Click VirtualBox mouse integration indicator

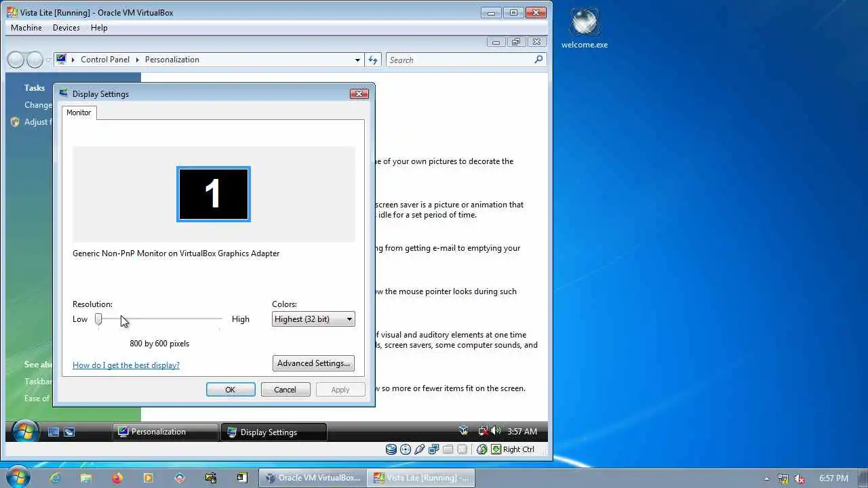click(481, 449)
